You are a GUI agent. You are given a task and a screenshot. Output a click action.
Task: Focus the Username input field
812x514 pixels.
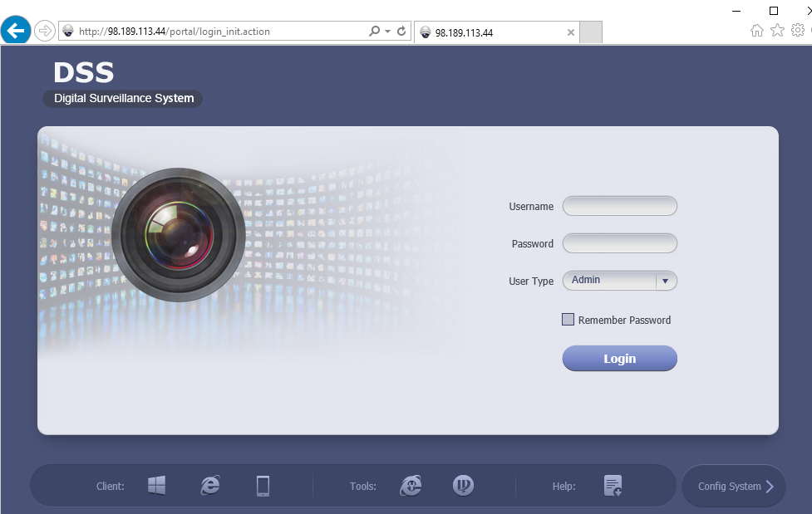[620, 206]
